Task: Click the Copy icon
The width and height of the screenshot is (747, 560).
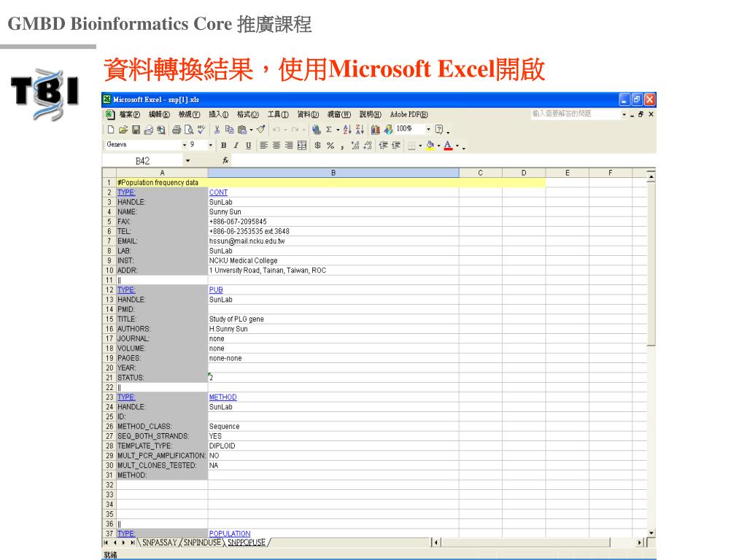Action: pos(230,130)
